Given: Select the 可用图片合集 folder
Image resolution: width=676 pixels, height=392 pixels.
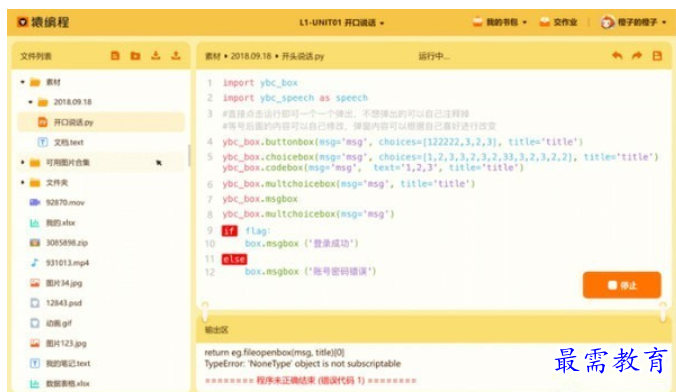Looking at the screenshot, I should (x=101, y=163).
